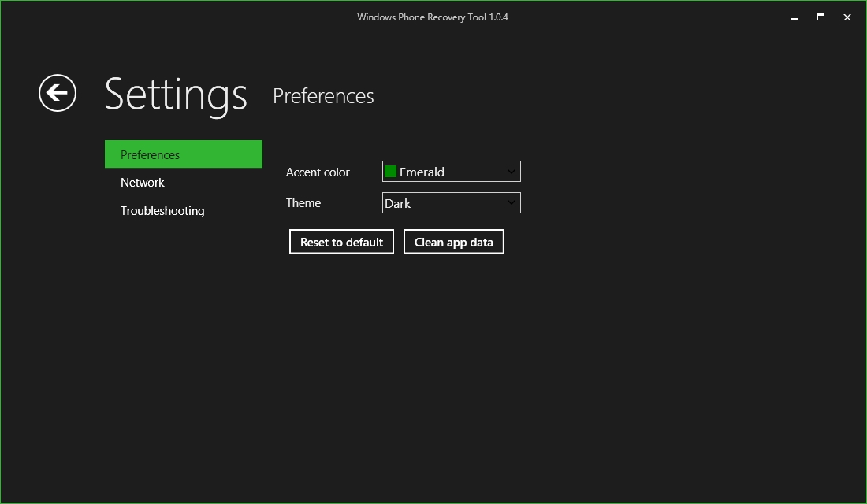Go back using the circled arrow icon
The image size is (867, 504).
click(58, 93)
